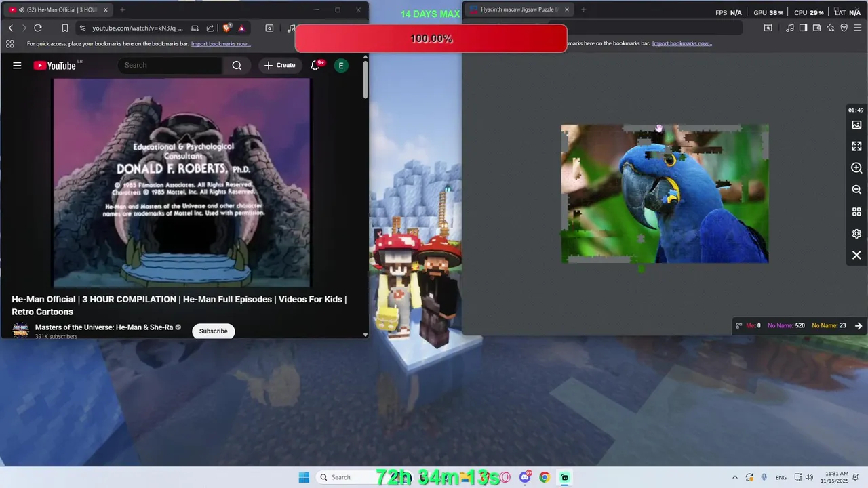
Task: Open Brave Wallet icon in puzzle window
Action: [x=816, y=28]
